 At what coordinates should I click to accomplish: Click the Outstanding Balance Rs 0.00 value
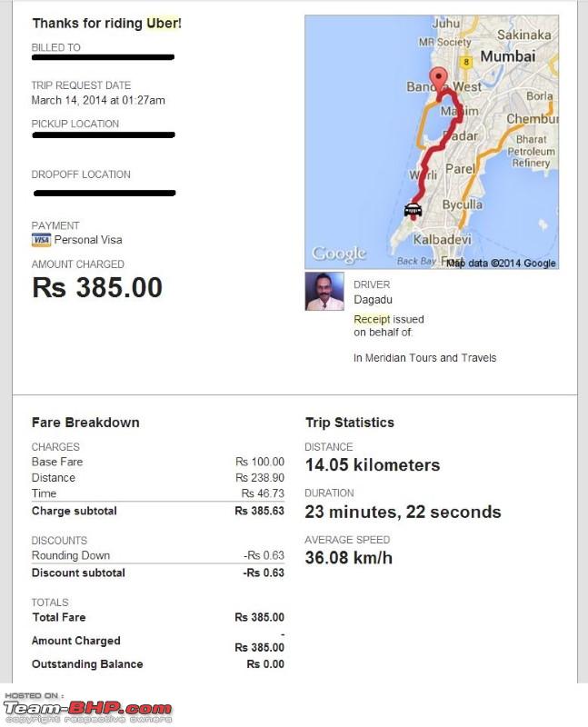265,664
